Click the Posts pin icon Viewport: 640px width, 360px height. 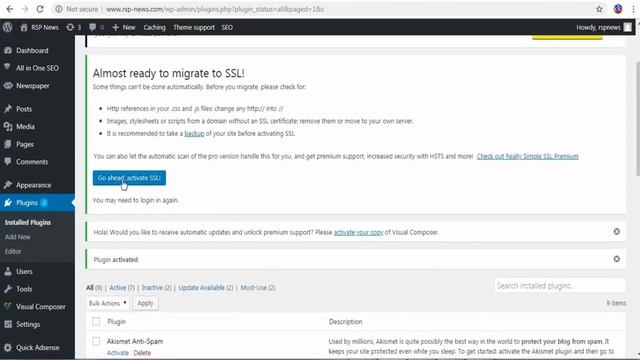[x=8, y=109]
